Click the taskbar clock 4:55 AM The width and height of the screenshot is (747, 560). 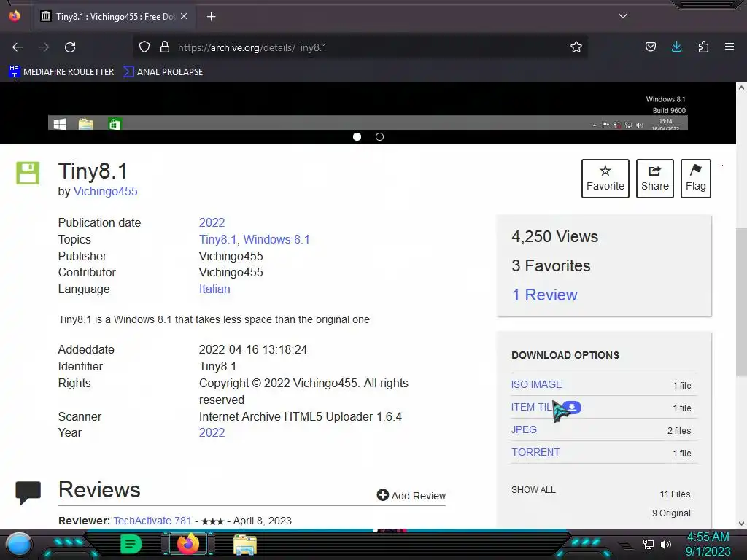[708, 537]
